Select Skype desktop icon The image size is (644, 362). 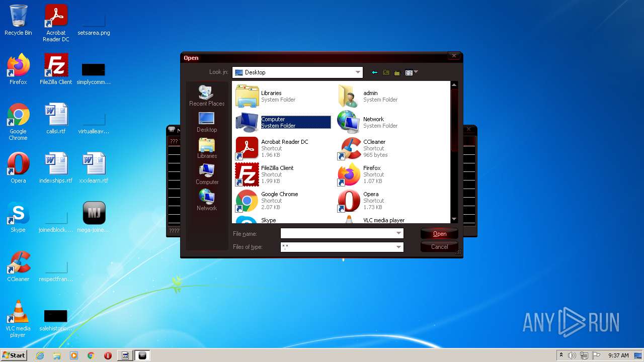[x=18, y=217]
